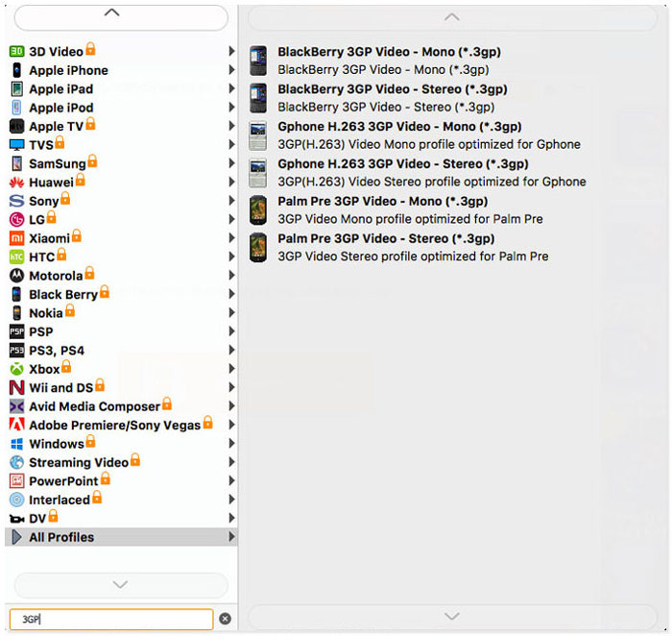The image size is (672, 636).
Task: Click the Palm Pre Mono profile thumbnail
Action: [258, 210]
